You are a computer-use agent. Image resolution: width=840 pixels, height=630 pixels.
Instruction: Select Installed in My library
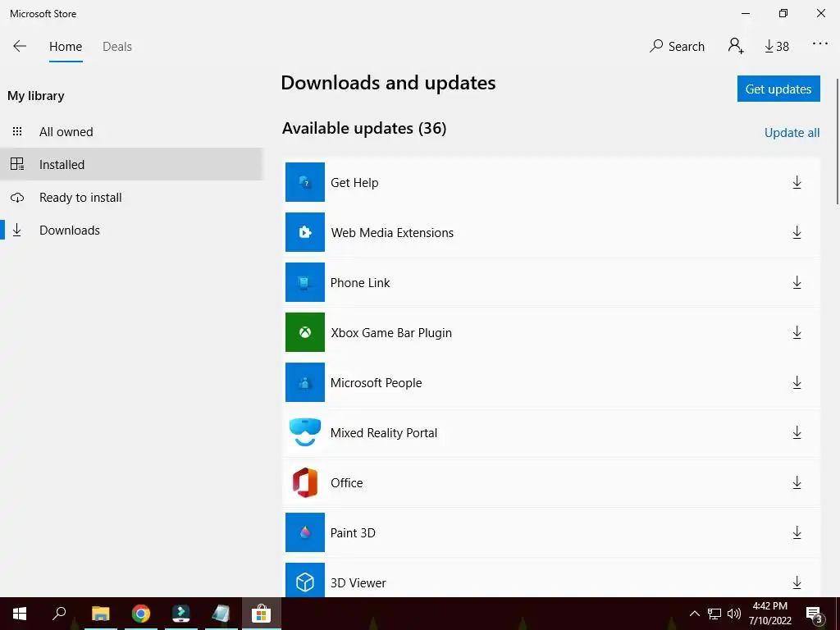tap(131, 164)
